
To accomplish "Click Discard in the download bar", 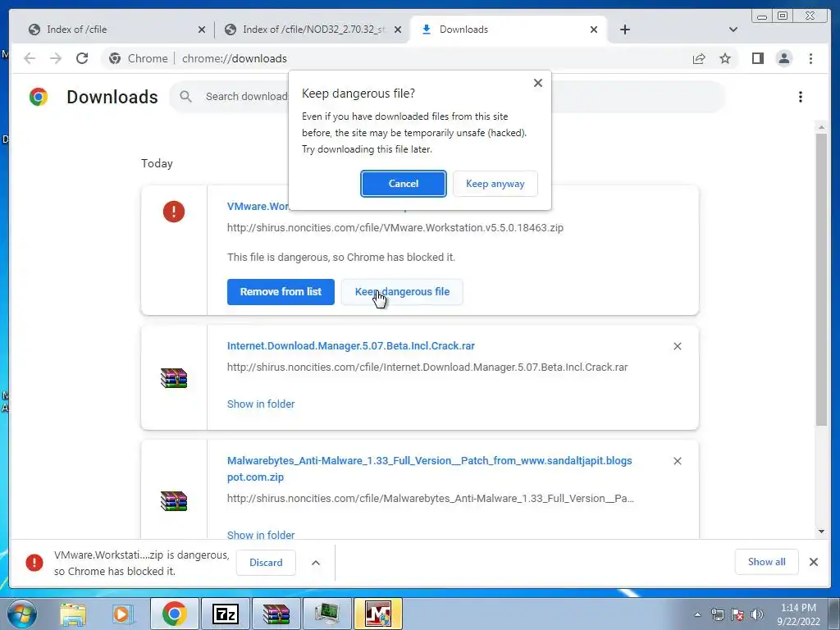I will pyautogui.click(x=266, y=563).
